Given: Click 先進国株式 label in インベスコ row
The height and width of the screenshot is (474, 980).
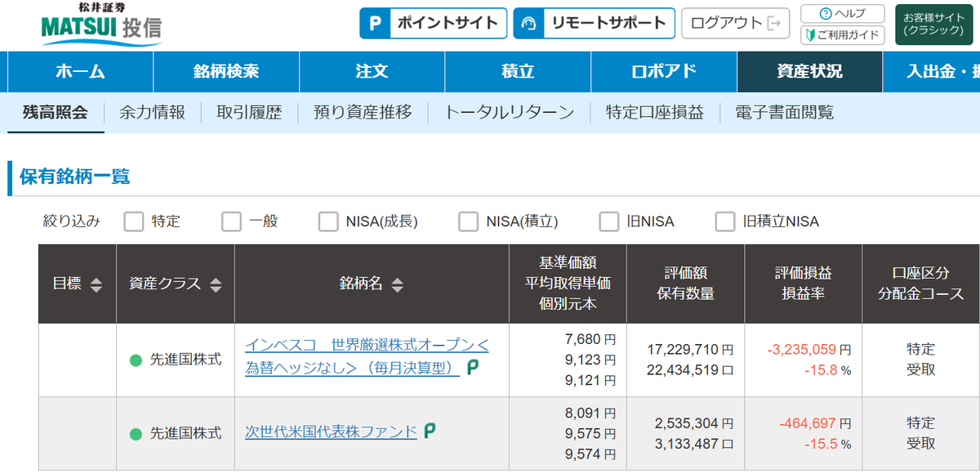Looking at the screenshot, I should (x=186, y=360).
